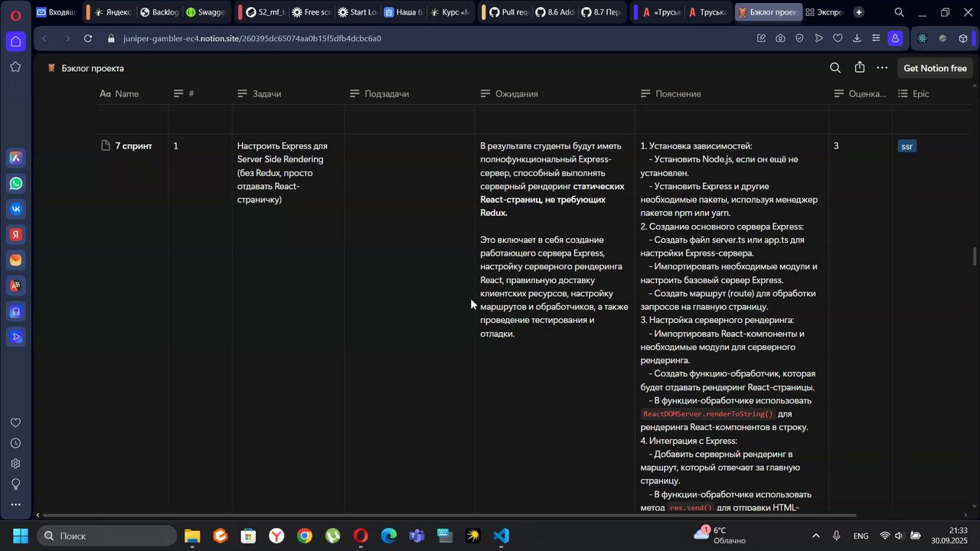Image resolution: width=980 pixels, height=551 pixels.
Task: Open the mail icon in the sidebar
Action: pyautogui.click(x=15, y=260)
